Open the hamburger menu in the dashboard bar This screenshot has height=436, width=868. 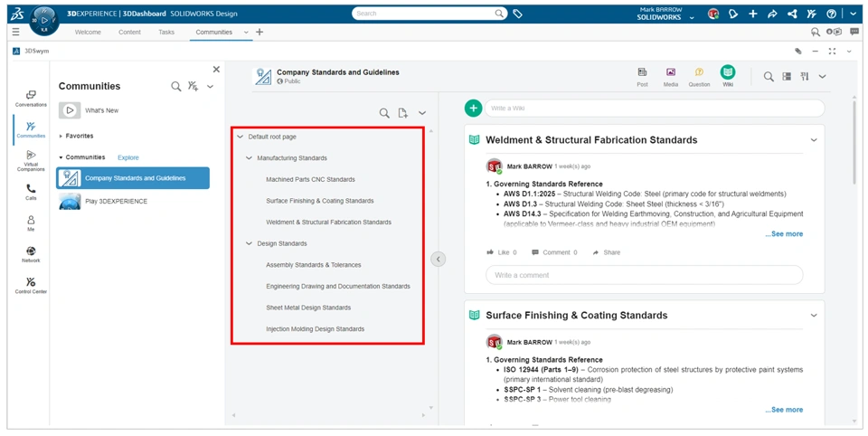16,33
